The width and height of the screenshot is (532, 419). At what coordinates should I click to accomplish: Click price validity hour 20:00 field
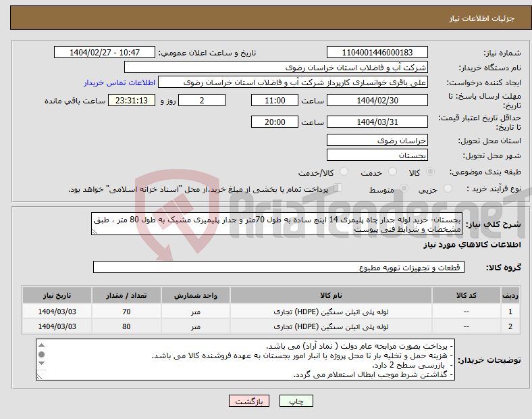pos(275,122)
